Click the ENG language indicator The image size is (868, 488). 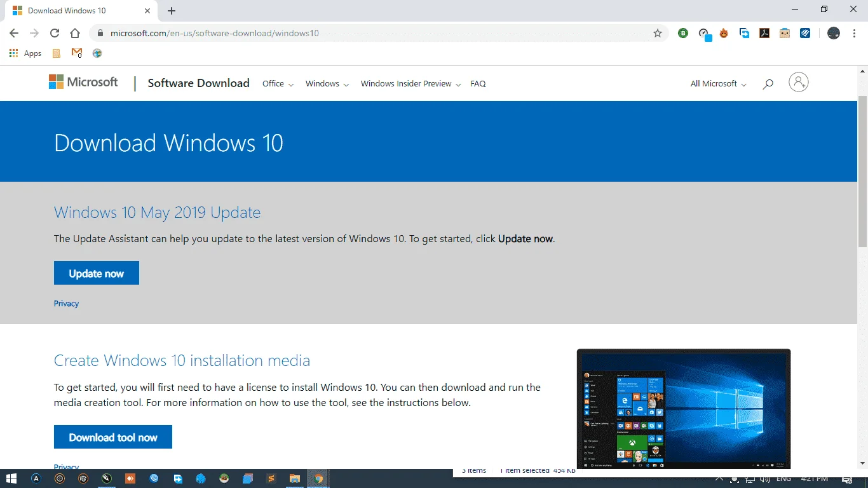coord(783,478)
